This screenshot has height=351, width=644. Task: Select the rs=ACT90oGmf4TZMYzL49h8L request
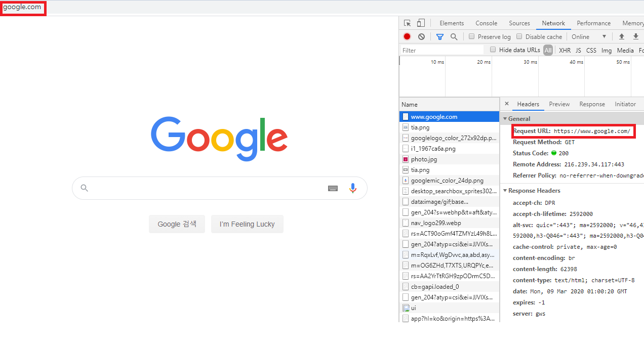pyautogui.click(x=449, y=234)
